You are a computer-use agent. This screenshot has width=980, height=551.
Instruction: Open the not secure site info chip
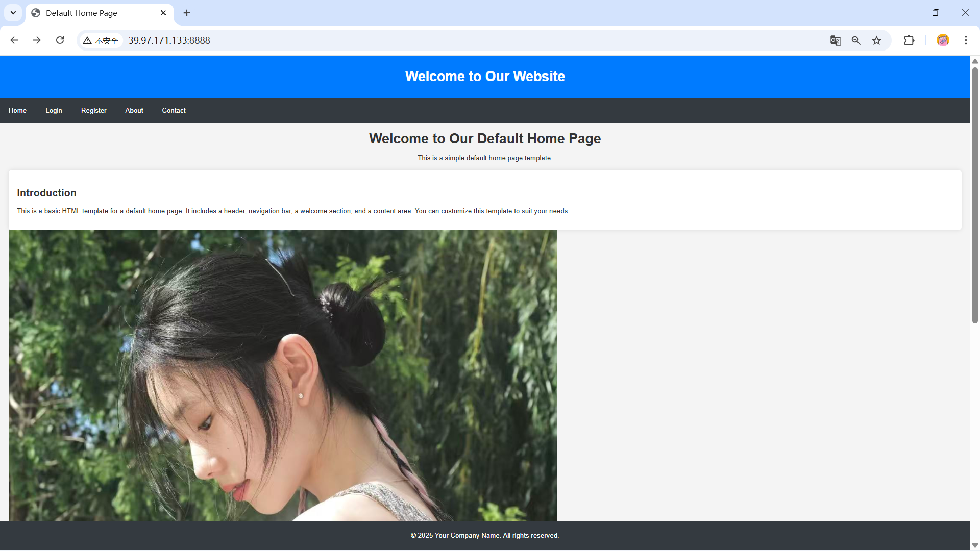click(101, 40)
